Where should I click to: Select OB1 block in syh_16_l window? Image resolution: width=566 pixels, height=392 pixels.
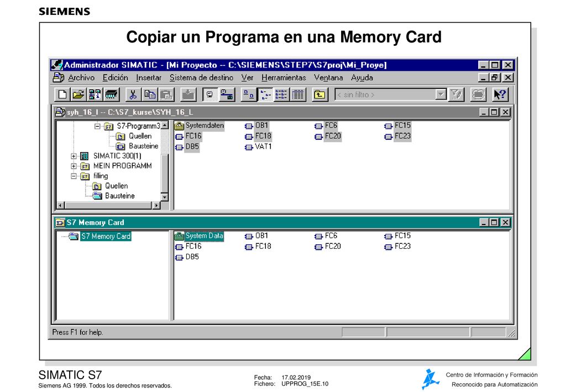pos(257,126)
